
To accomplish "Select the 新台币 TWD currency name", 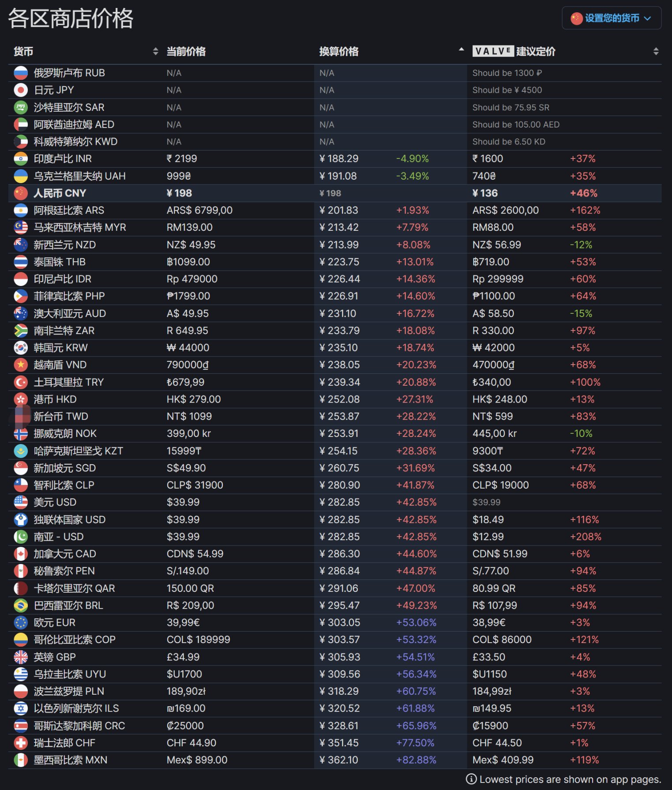I will click(x=61, y=417).
